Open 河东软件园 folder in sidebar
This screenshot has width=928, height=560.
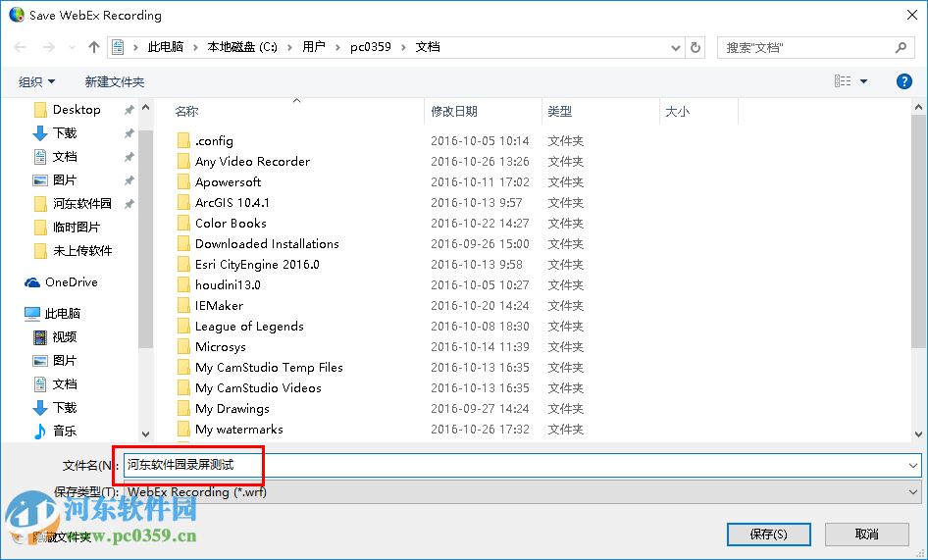pyautogui.click(x=81, y=204)
